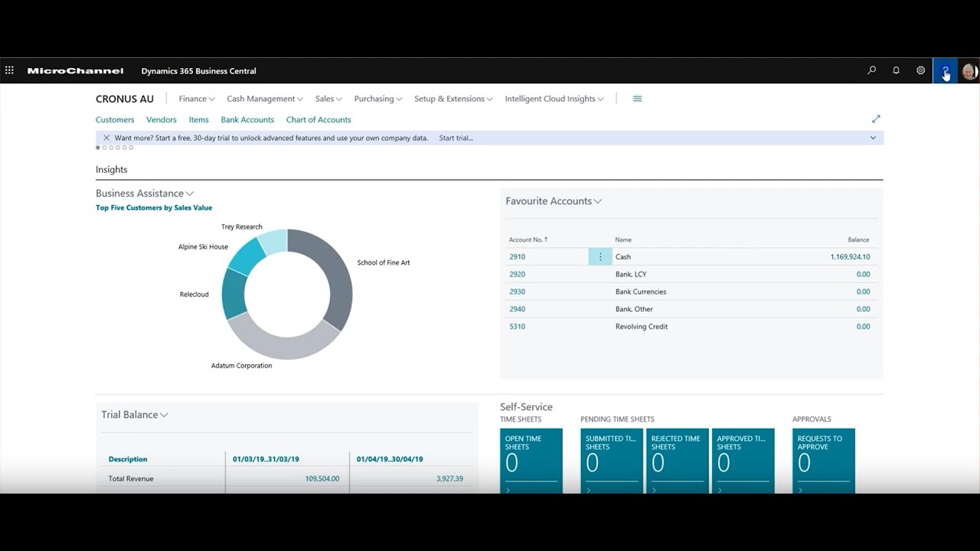Open the user profile avatar
Viewport: 980px width, 551px height.
[969, 71]
